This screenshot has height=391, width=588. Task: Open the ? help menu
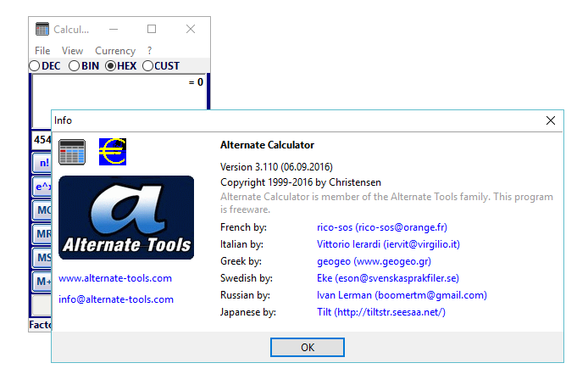click(x=150, y=51)
